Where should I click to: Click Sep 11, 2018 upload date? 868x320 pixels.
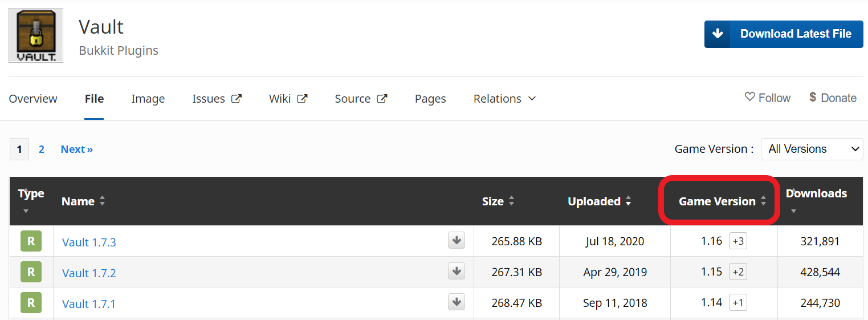click(x=615, y=303)
